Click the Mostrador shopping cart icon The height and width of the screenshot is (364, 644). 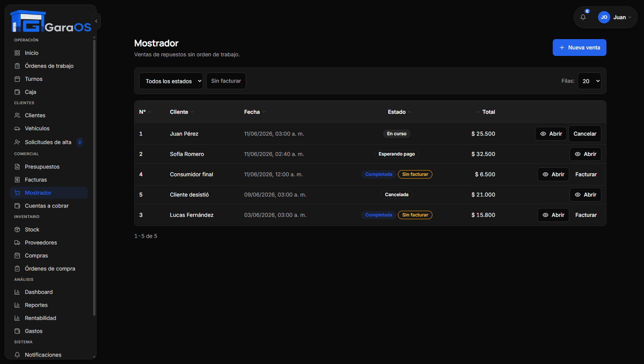click(x=17, y=193)
